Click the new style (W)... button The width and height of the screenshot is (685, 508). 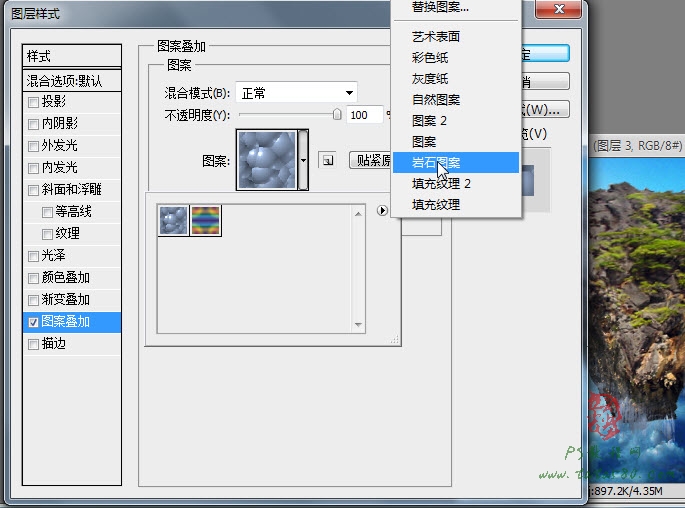click(x=545, y=109)
